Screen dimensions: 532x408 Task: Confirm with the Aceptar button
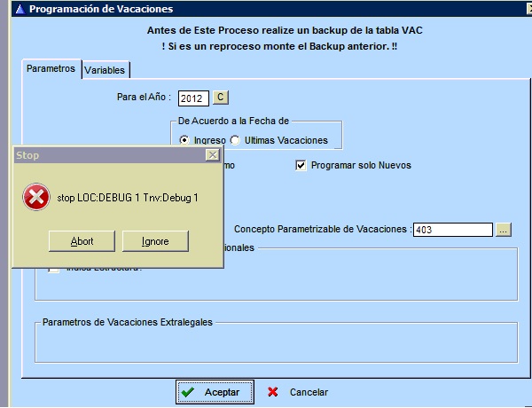click(x=214, y=392)
